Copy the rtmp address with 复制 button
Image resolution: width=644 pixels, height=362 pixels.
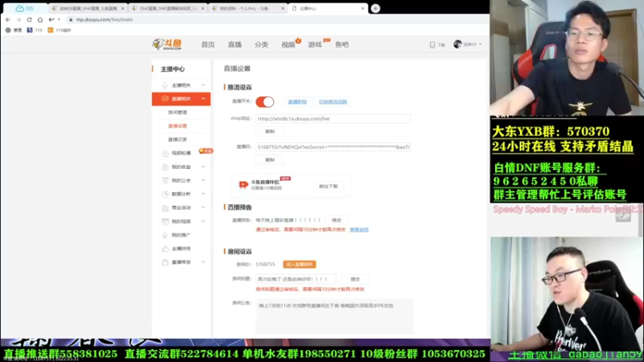click(270, 131)
